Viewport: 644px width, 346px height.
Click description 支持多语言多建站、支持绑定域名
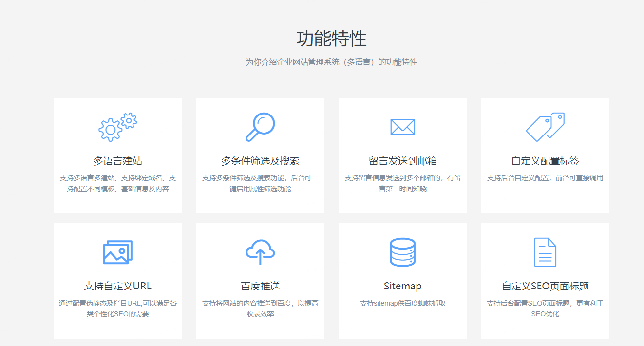click(118, 183)
